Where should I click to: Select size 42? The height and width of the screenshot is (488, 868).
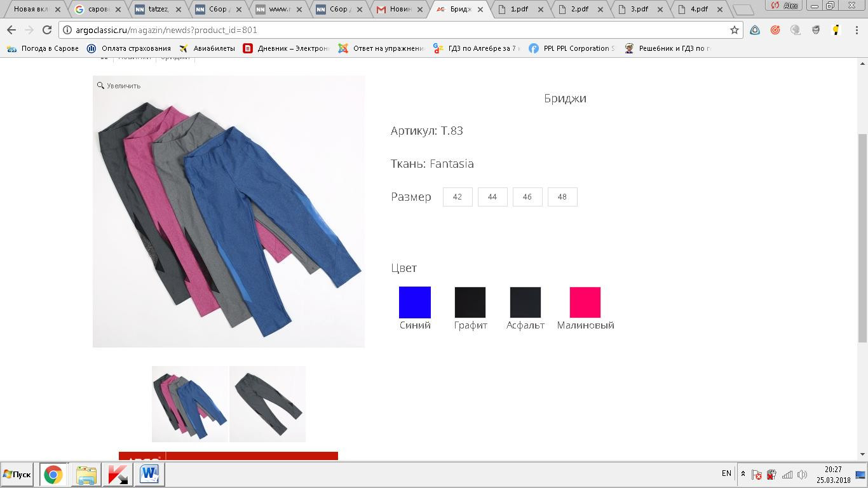[x=458, y=197]
